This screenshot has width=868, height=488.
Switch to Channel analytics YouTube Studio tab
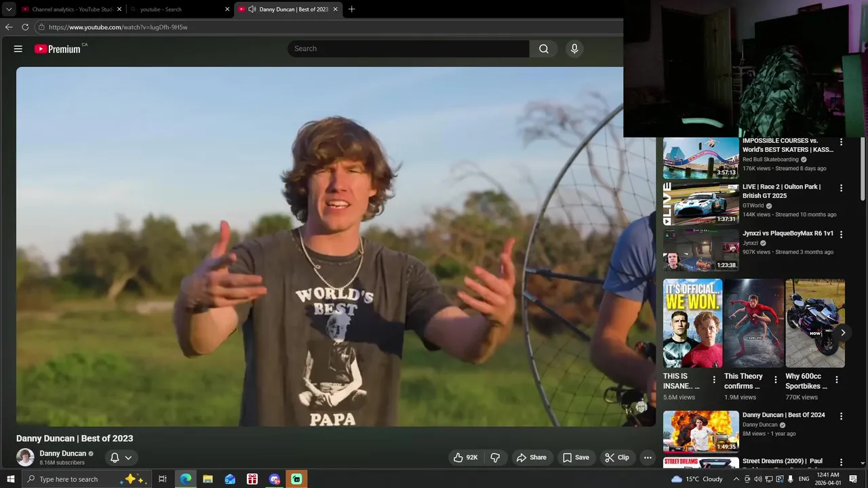pyautogui.click(x=73, y=9)
